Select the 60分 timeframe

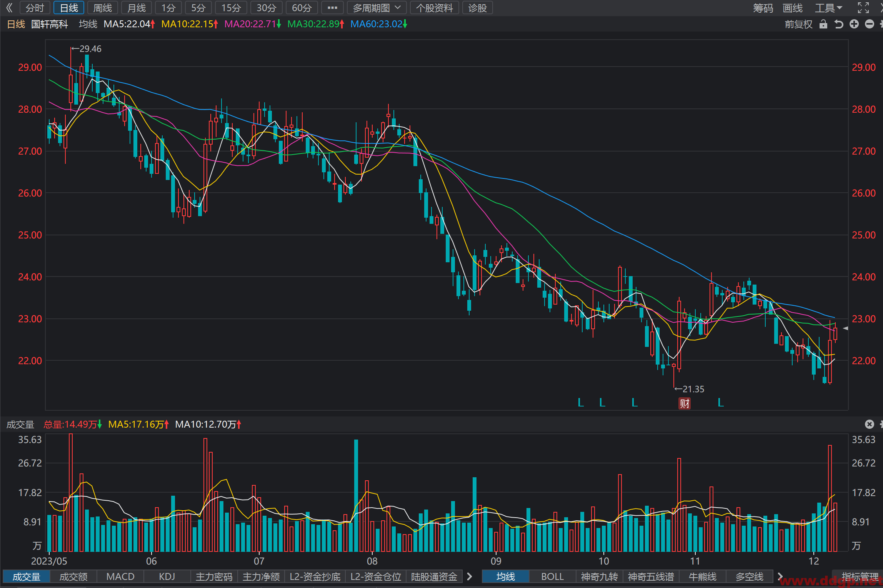302,8
